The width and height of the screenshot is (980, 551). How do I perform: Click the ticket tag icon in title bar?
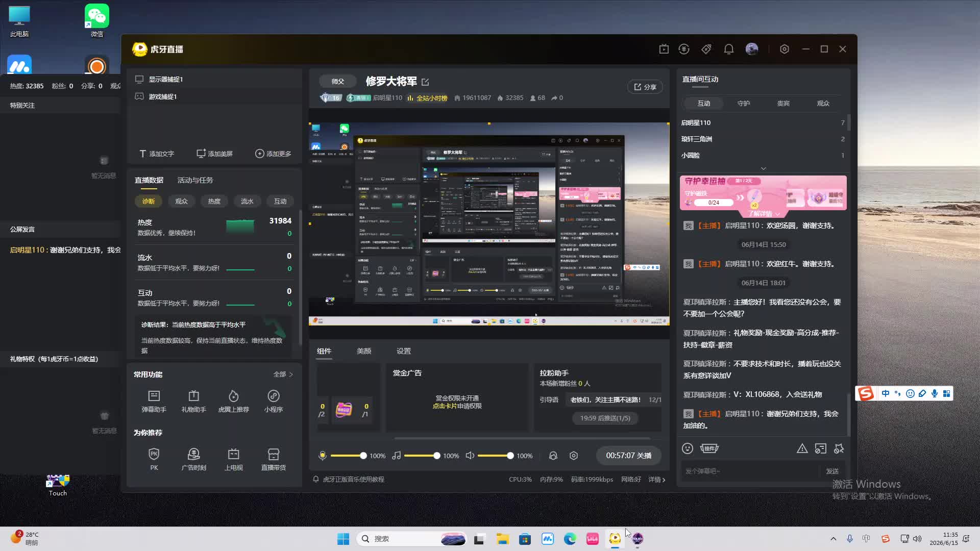[x=706, y=49]
